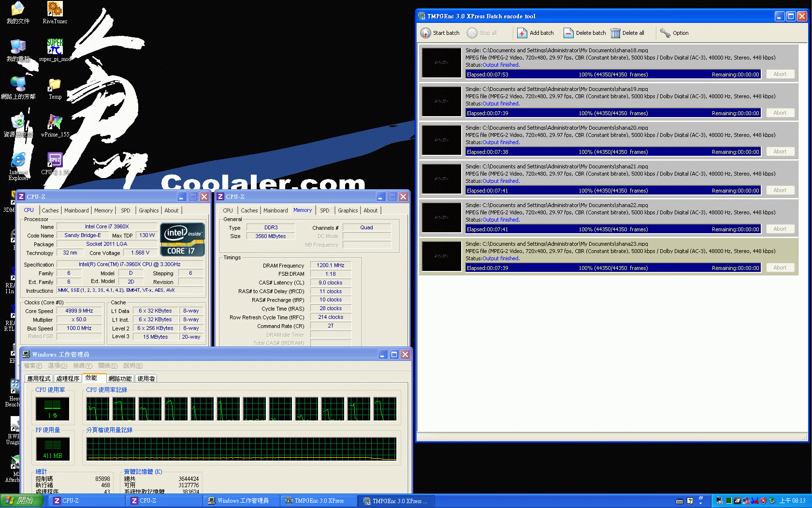Open SPD tab in left CPU-Z
Image resolution: width=812 pixels, height=508 pixels.
click(x=126, y=210)
